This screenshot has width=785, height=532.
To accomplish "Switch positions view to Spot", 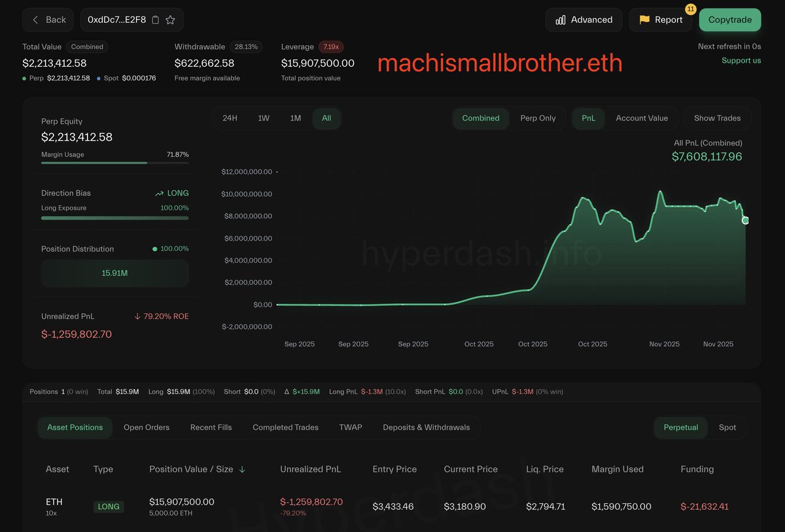I will click(727, 427).
